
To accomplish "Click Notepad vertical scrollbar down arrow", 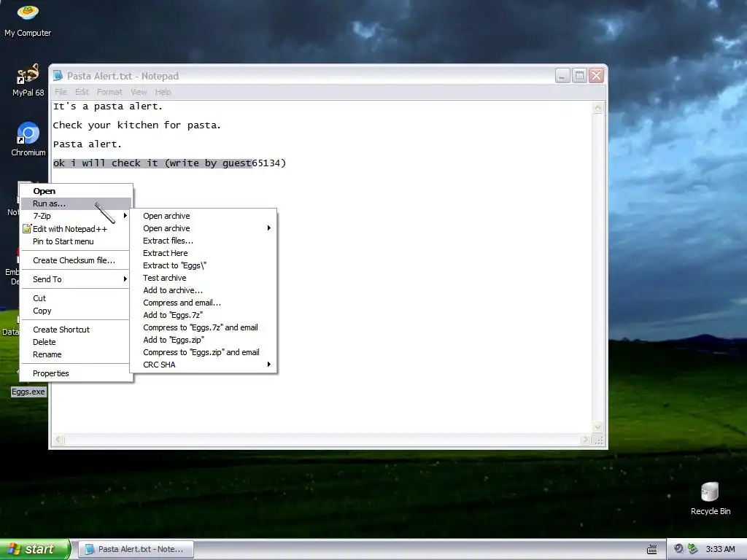I will pyautogui.click(x=597, y=427).
